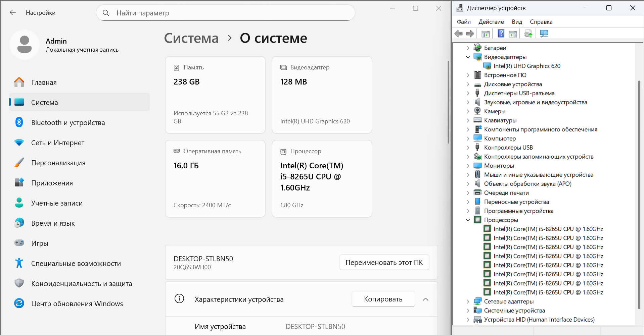This screenshot has width=644, height=335.
Task: Click the show/hide console tree toolbar icon
Action: [x=486, y=34]
